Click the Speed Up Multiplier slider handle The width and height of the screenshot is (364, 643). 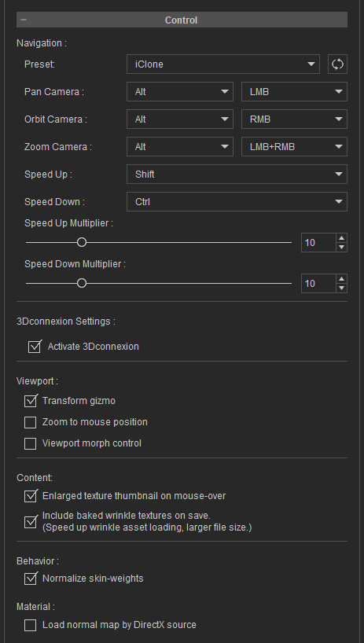coord(82,242)
